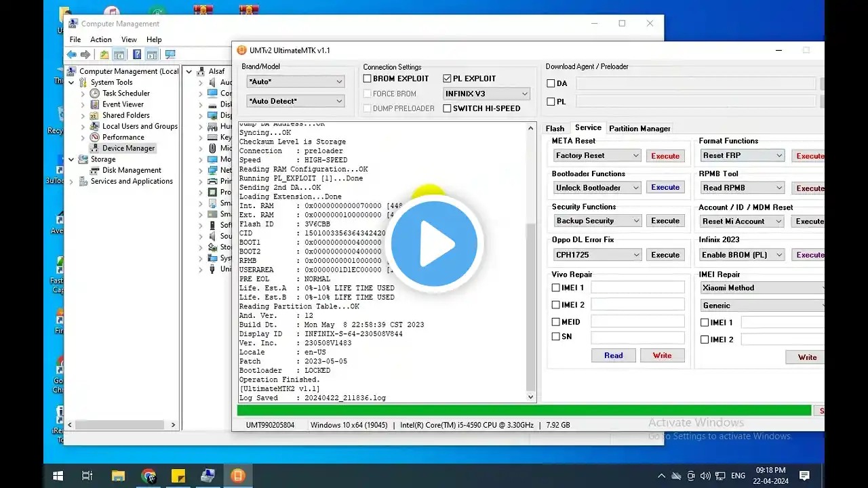Click the UMTv2 UltimateMTK title bar icon
The width and height of the screenshot is (868, 488).
[241, 50]
